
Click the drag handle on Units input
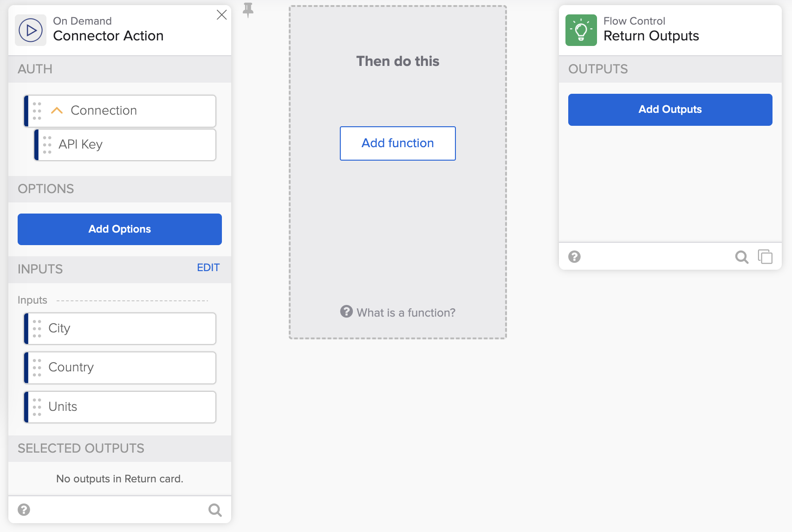coord(37,407)
